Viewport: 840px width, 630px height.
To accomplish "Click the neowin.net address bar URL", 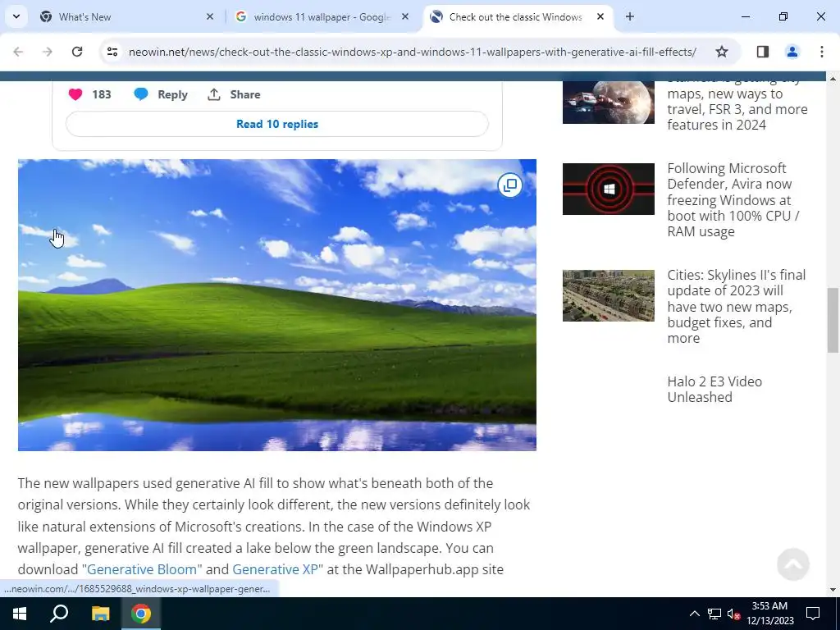I will pyautogui.click(x=412, y=52).
